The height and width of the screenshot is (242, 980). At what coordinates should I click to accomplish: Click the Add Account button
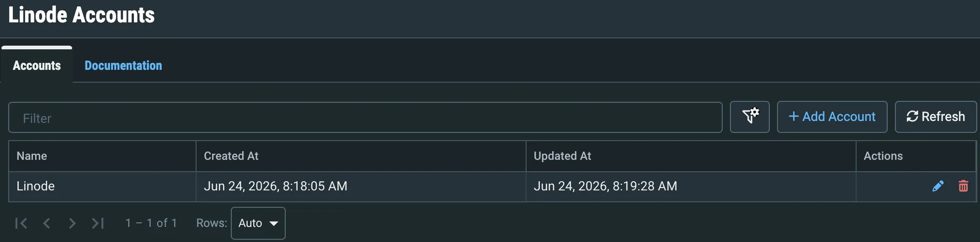[832, 117]
